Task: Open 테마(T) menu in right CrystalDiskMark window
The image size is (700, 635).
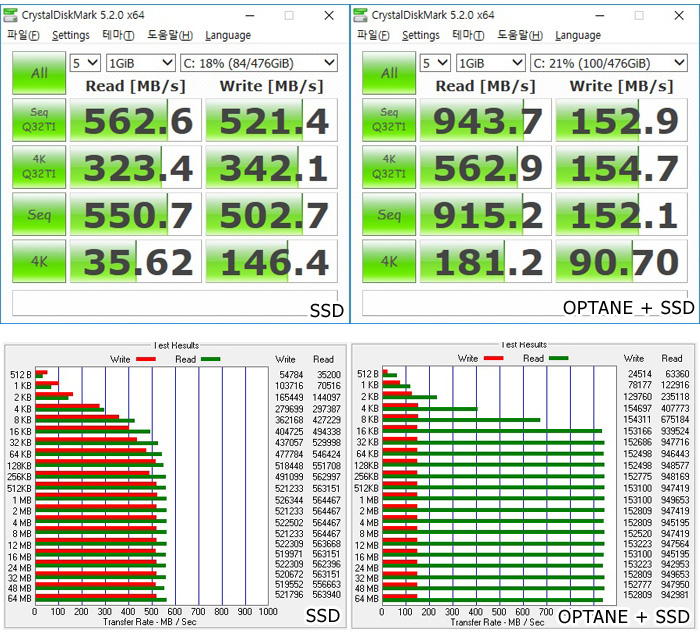Action: point(468,35)
